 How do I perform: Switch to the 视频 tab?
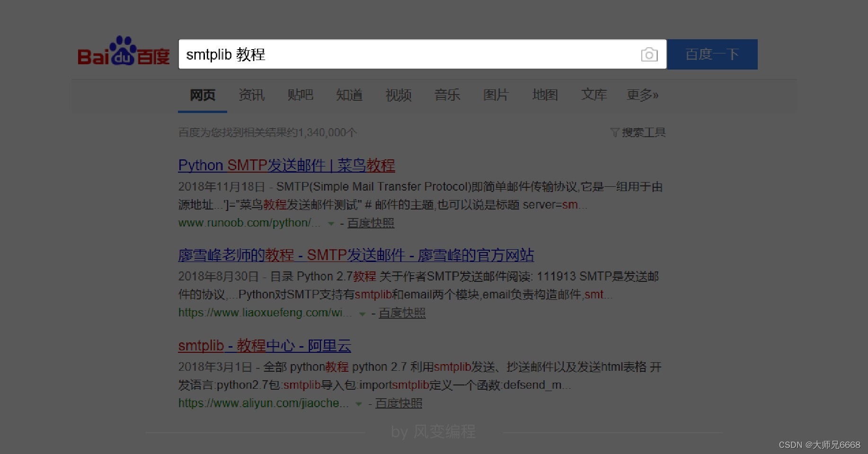click(399, 95)
